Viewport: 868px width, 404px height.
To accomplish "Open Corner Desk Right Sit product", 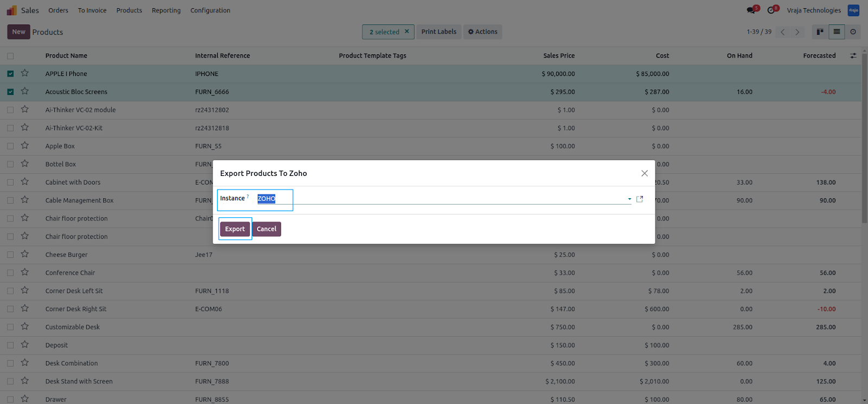I will (x=76, y=309).
